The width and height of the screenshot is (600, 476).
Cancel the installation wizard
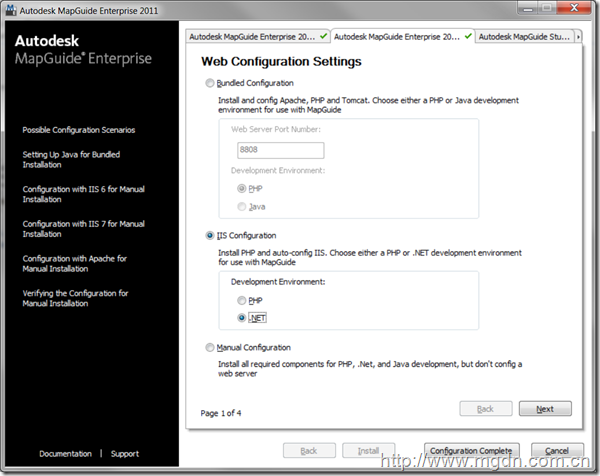point(557,451)
